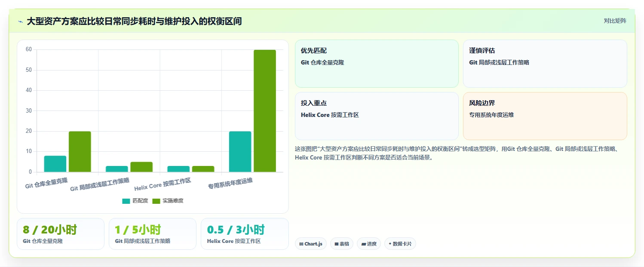Click the 进度 tag chip
Viewport: 644px width, 267px height.
tap(368, 244)
